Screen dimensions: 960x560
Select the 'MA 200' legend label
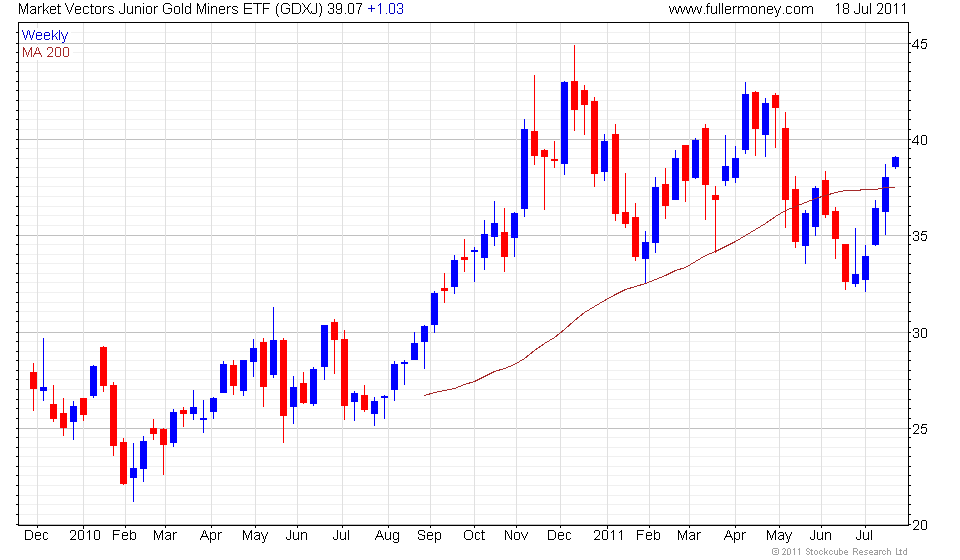tap(46, 52)
